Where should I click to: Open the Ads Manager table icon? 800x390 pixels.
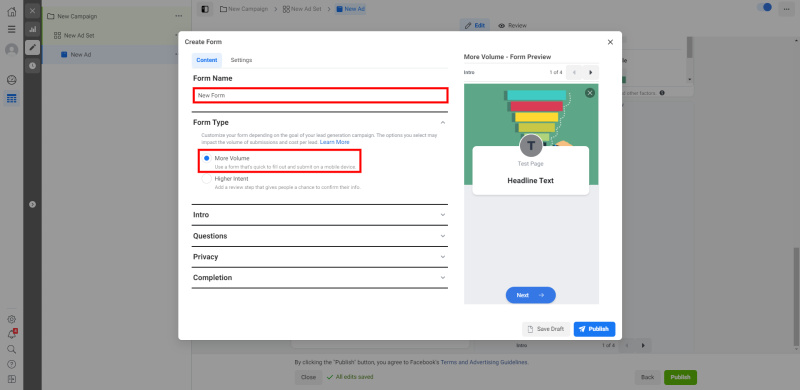tap(11, 98)
